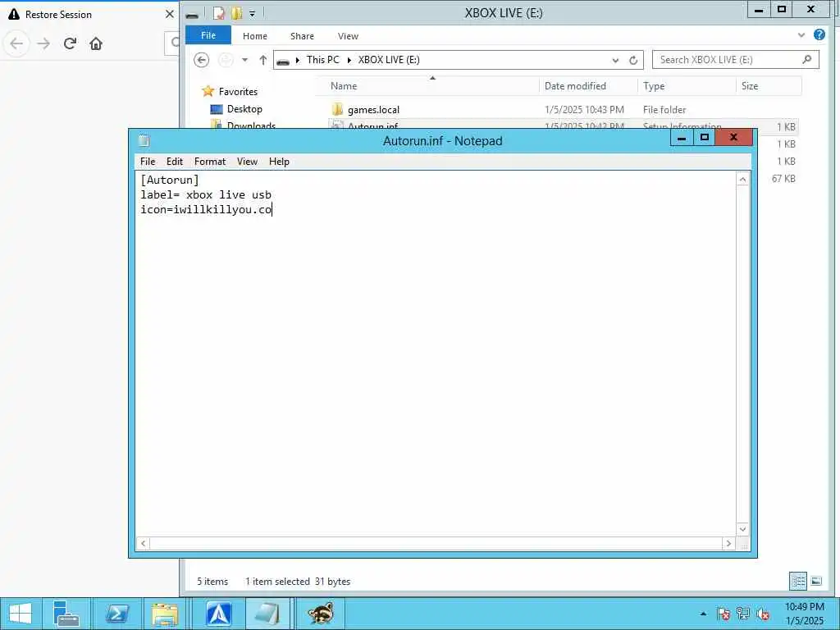Open File Explorer from the taskbar
Screen dimensions: 840x630
pyautogui.click(x=165, y=614)
